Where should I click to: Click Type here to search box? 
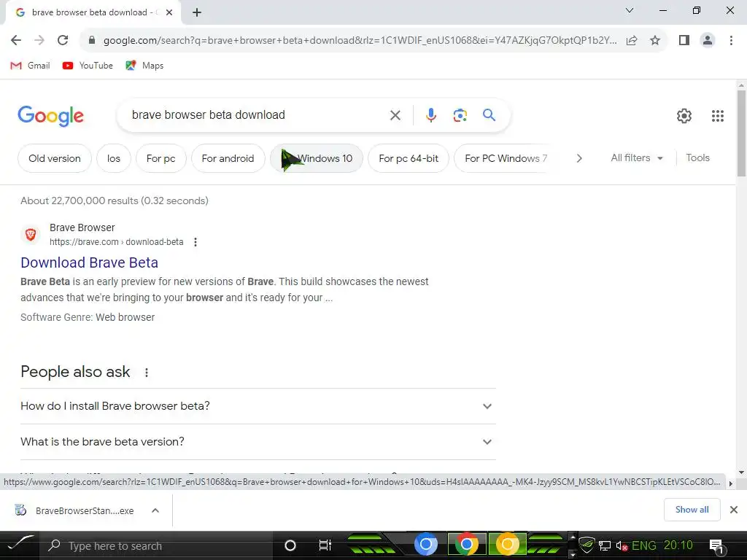(156, 545)
